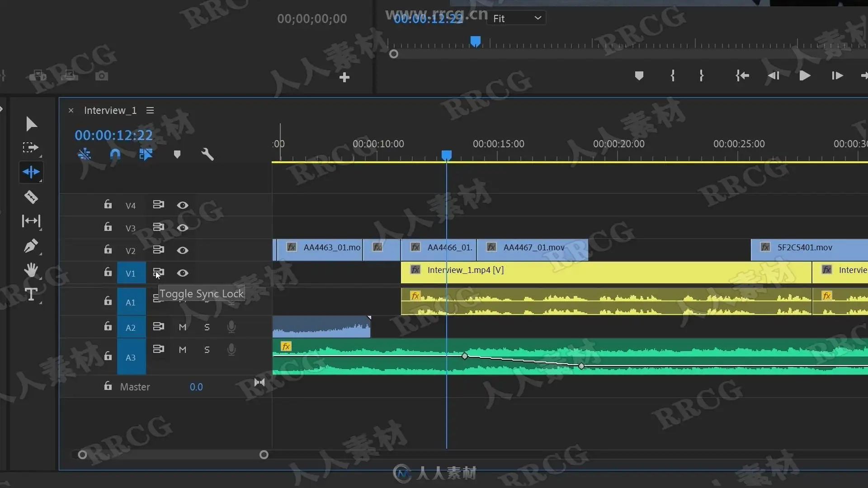Click the Export Frame camera icon

(102, 76)
